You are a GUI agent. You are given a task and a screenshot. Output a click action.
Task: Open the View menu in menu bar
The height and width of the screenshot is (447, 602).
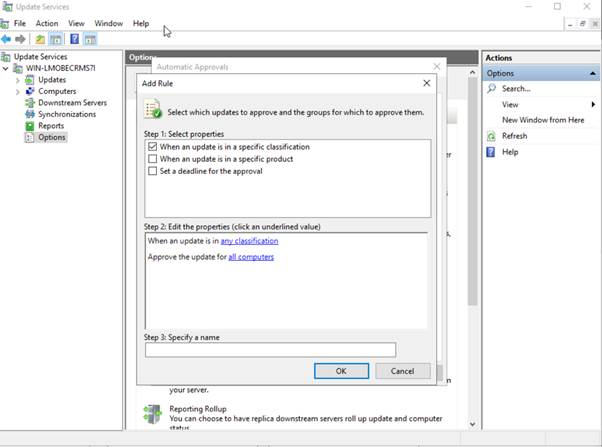pyautogui.click(x=76, y=23)
